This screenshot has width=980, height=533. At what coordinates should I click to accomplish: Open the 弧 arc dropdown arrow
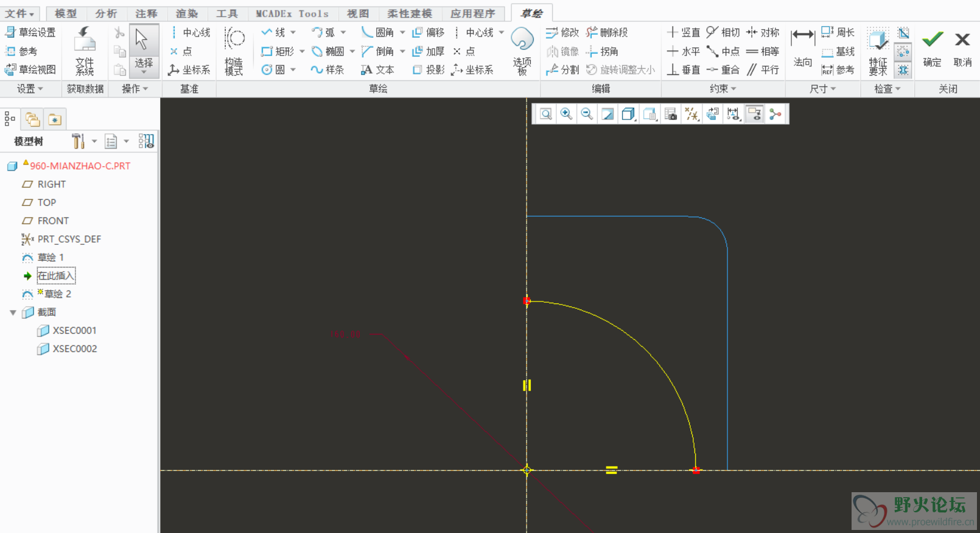(343, 32)
